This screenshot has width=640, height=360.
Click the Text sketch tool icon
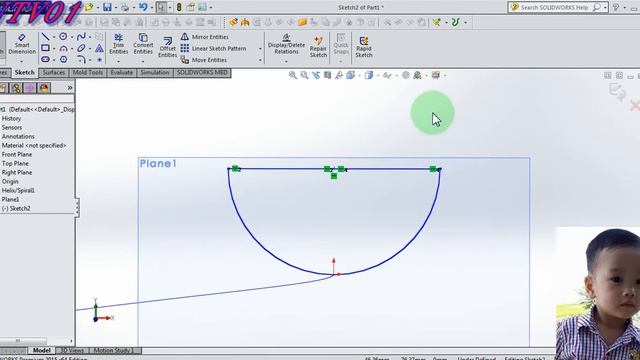tap(99, 48)
